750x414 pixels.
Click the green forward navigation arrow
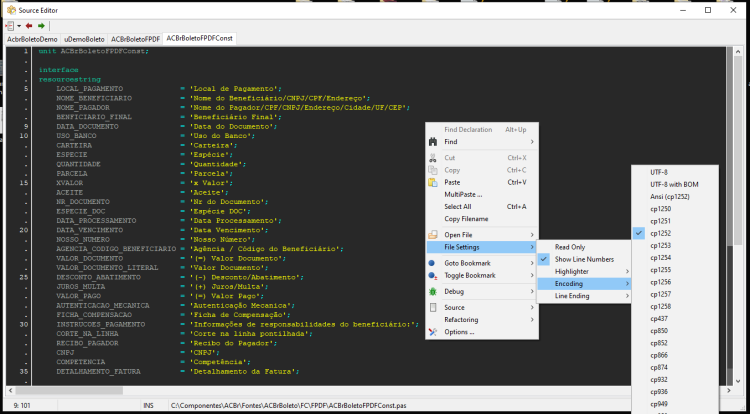(x=42, y=26)
